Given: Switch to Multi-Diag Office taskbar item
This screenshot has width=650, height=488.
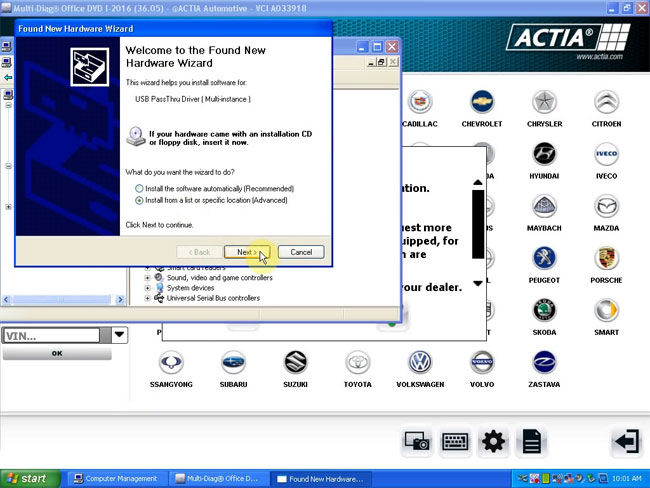Looking at the screenshot, I should click(x=217, y=478).
